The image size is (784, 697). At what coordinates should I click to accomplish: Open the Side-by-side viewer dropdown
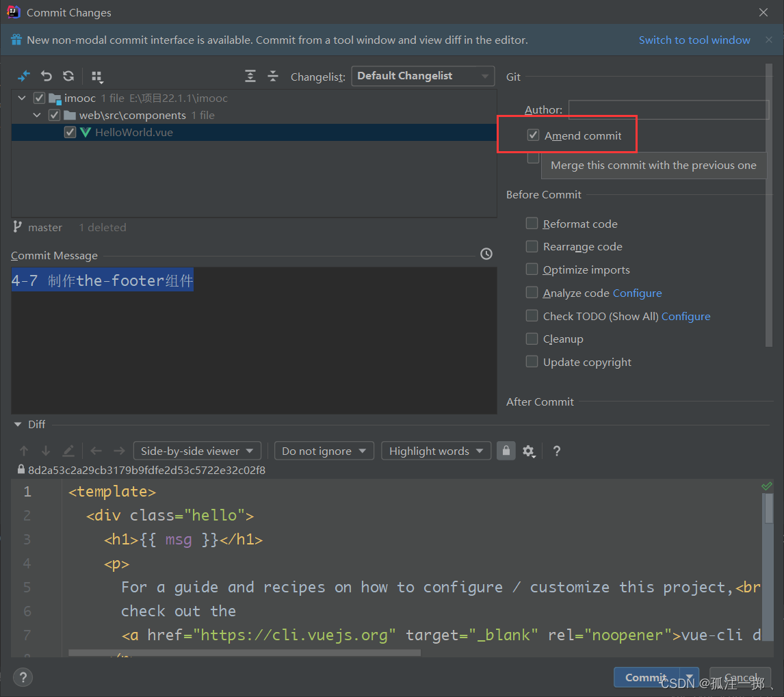(x=197, y=451)
